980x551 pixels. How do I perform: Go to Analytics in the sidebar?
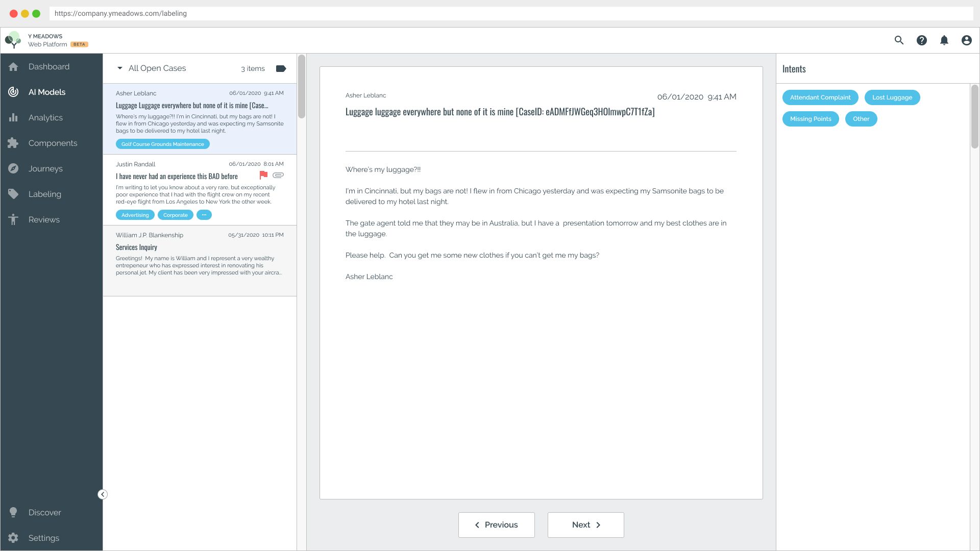click(45, 117)
